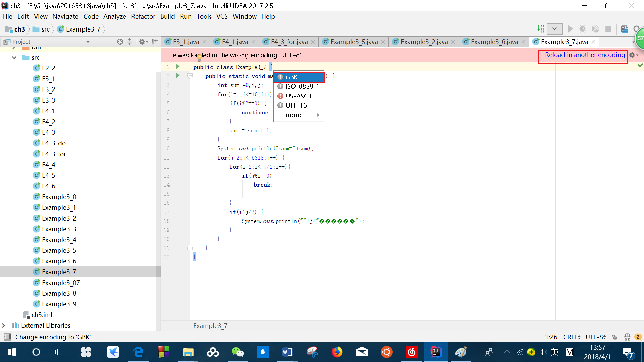The width and height of the screenshot is (644, 362).
Task: Click Windows Start button
Action: 12,352
